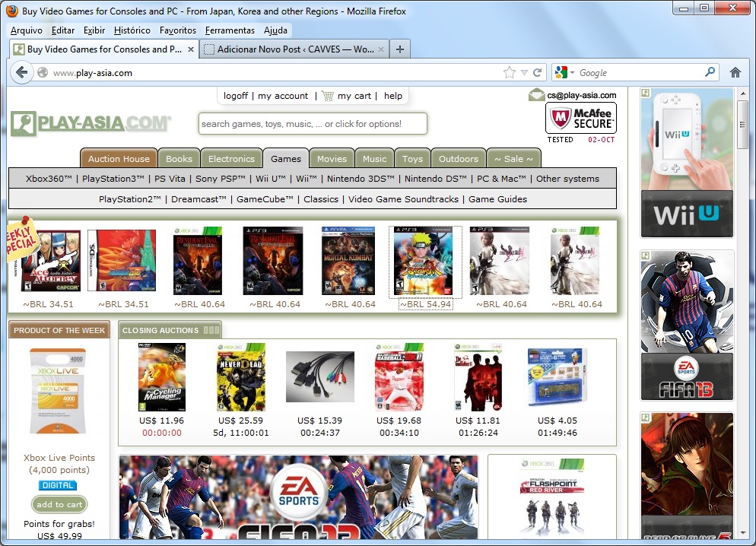Screen dimensions: 756x546
Task: Open the Histórico menu
Action: 132,30
